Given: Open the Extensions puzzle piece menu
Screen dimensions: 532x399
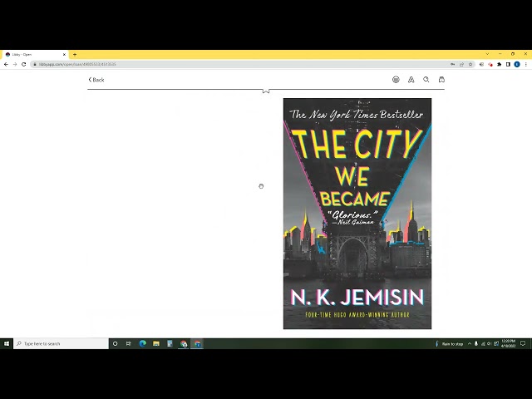Looking at the screenshot, I should [x=499, y=64].
